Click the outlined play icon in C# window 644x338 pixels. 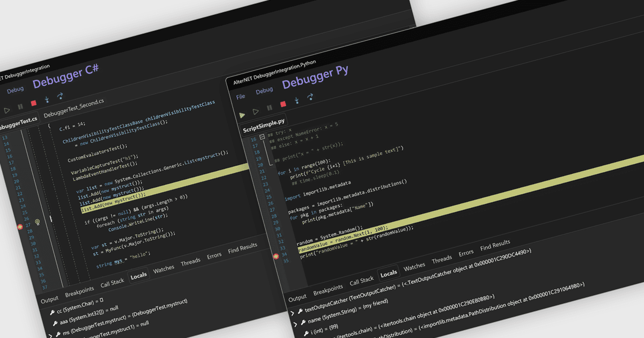tap(7, 110)
